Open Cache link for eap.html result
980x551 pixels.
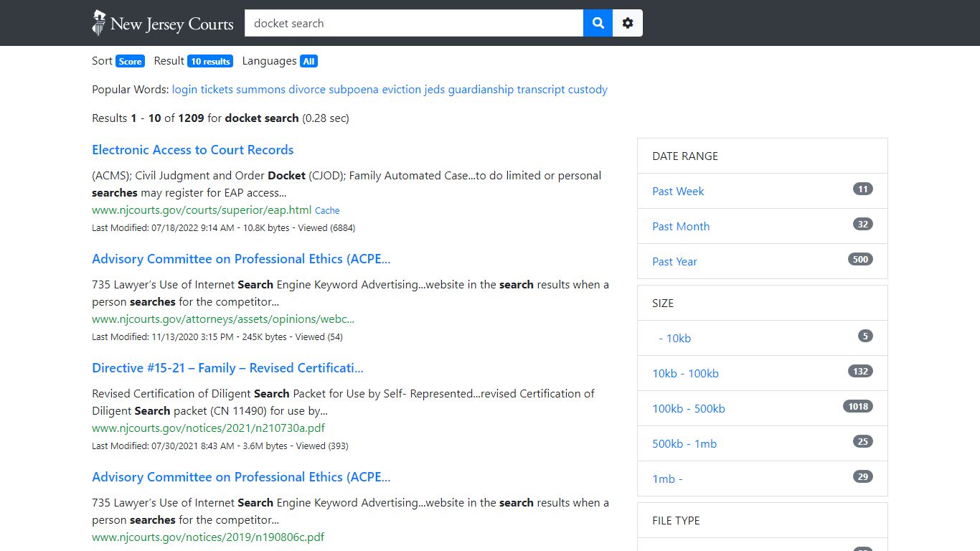327,211
